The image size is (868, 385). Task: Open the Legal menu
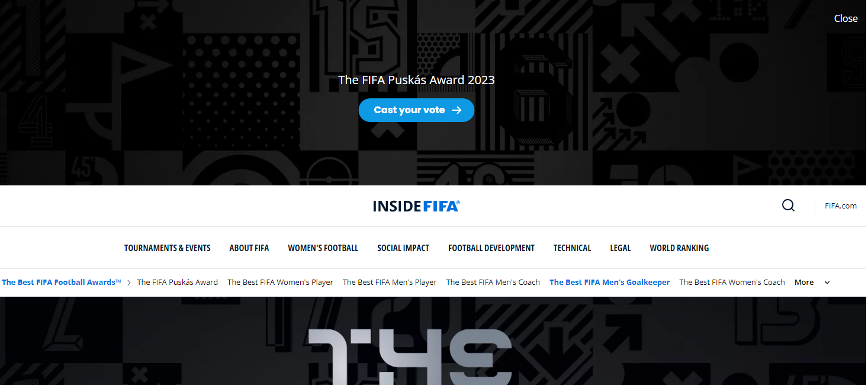coord(621,248)
